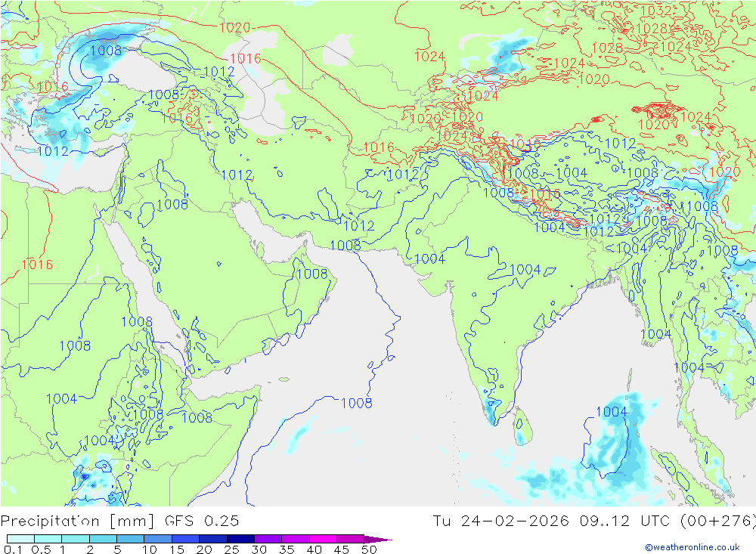Click the 2–5 mm legend color box
The image size is (756, 554).
(103, 539)
